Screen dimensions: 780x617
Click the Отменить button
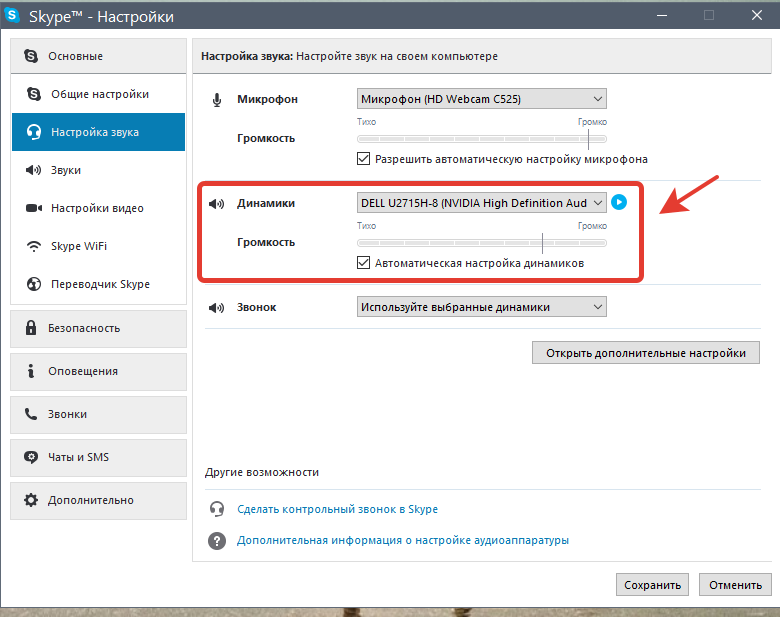pos(735,585)
